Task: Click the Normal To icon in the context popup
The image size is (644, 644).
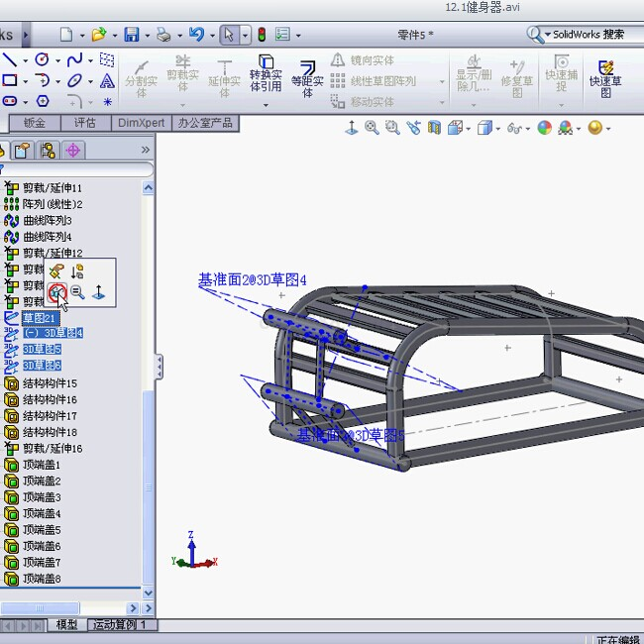Action: tap(98, 292)
